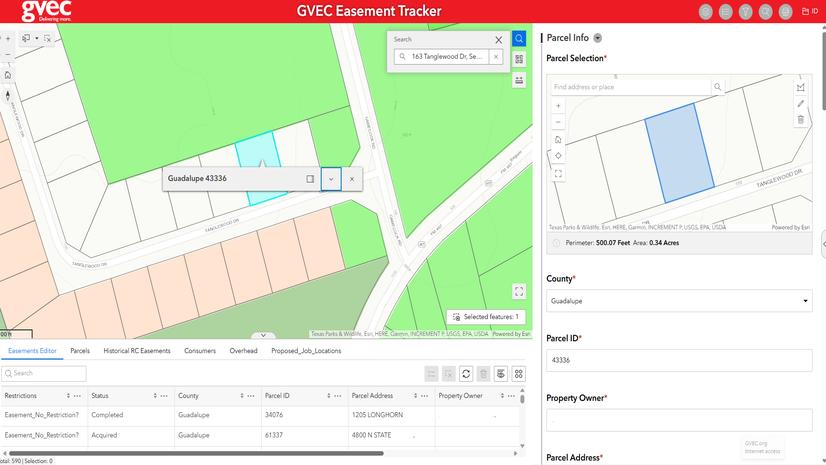Zoom out on the main map
The height and width of the screenshot is (465, 826).
pos(8,54)
